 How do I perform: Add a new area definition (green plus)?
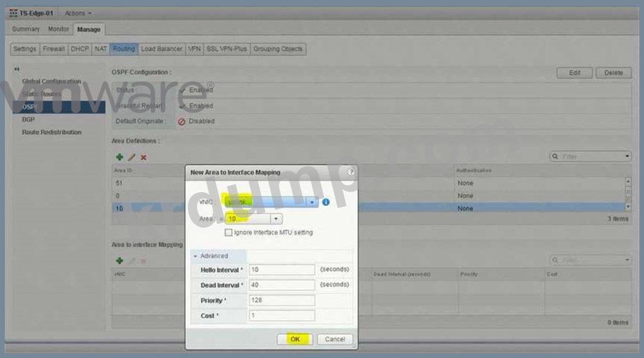[119, 157]
